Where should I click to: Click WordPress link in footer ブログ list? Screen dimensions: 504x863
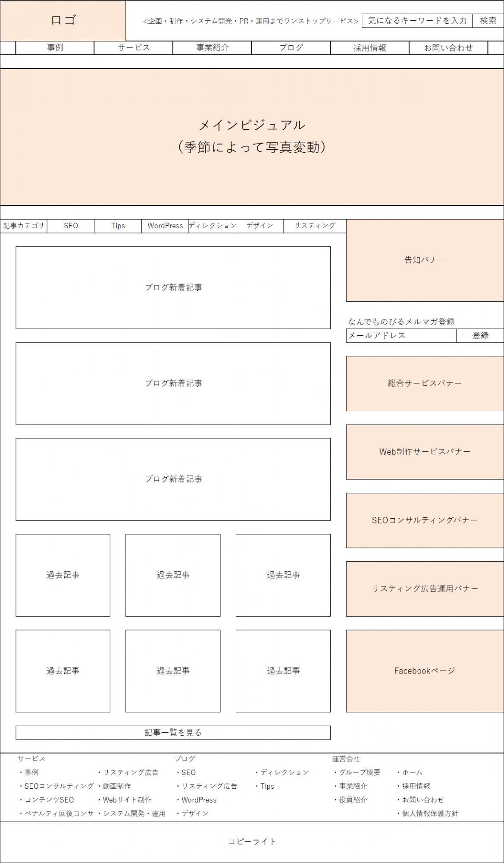(196, 800)
